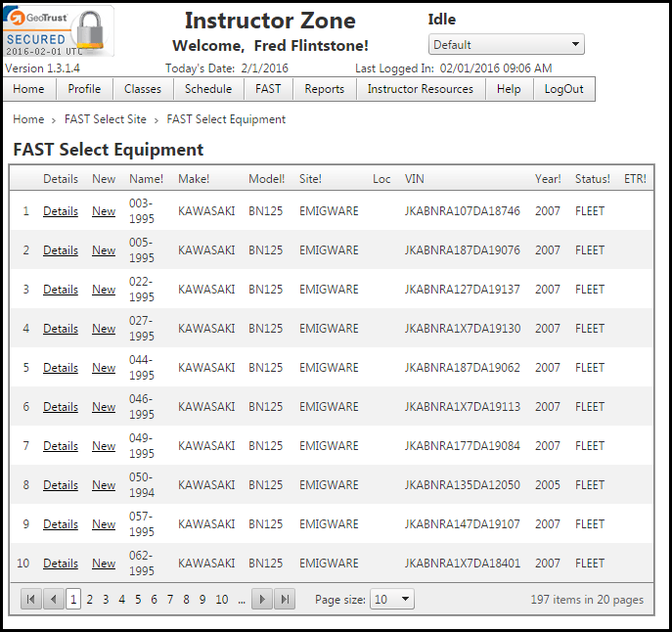This screenshot has height=632, width=672.
Task: Go to page 5 in pager
Action: point(138,600)
